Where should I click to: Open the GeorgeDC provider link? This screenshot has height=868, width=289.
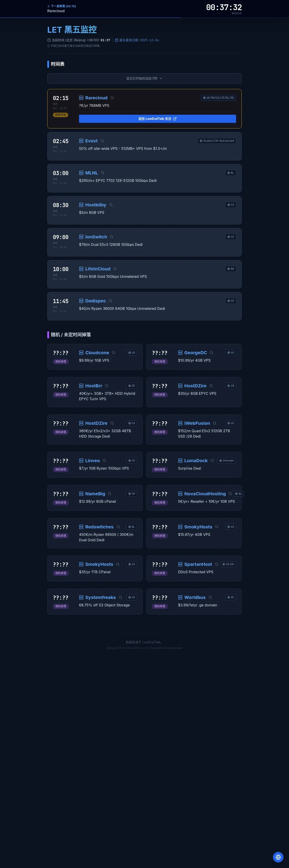tap(195, 352)
